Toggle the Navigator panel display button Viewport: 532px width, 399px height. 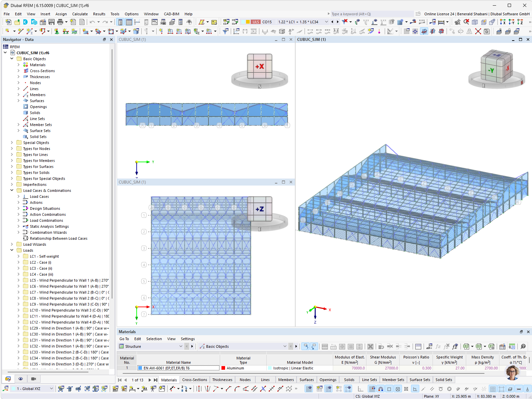click(x=120, y=22)
